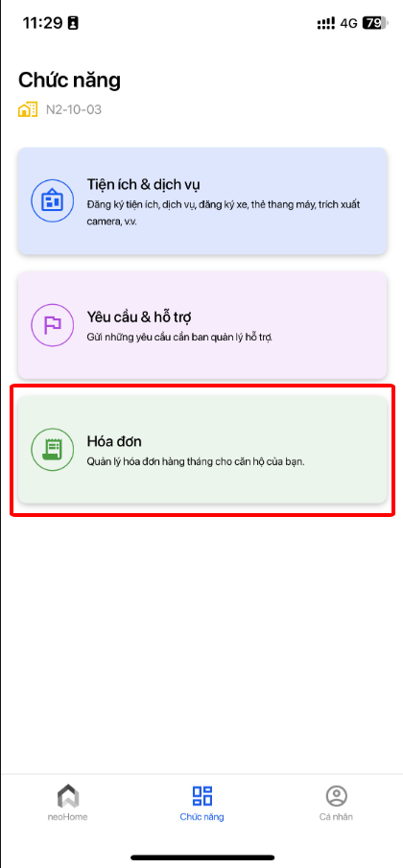Viewport: 403px width, 868px height.
Task: Tap the home indicator bar at screen bottom
Action: [x=202, y=857]
